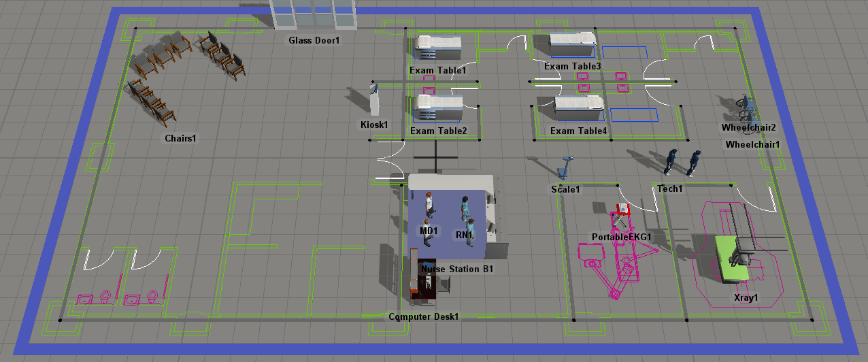
Task: Select the sink in the right restroom
Action: (131, 298)
